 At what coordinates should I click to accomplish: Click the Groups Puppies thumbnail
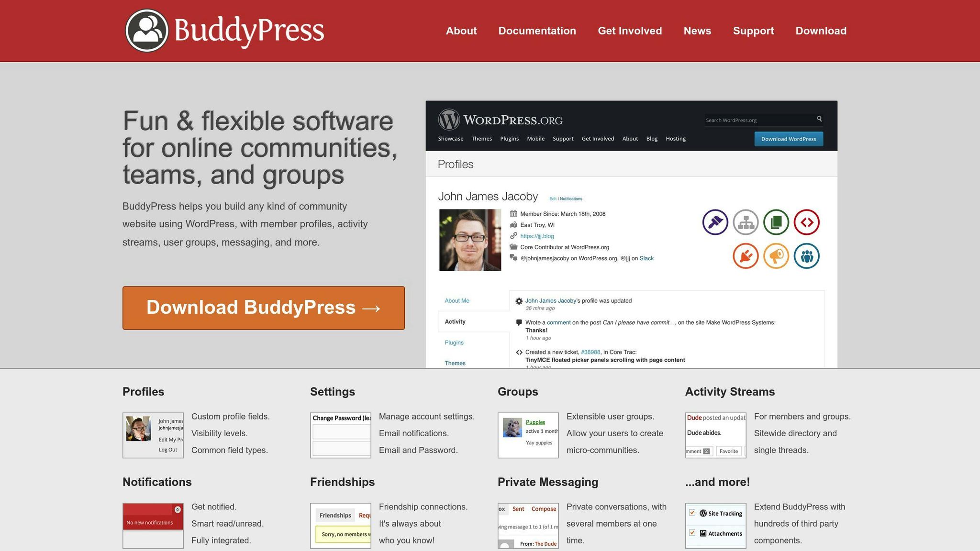click(528, 435)
